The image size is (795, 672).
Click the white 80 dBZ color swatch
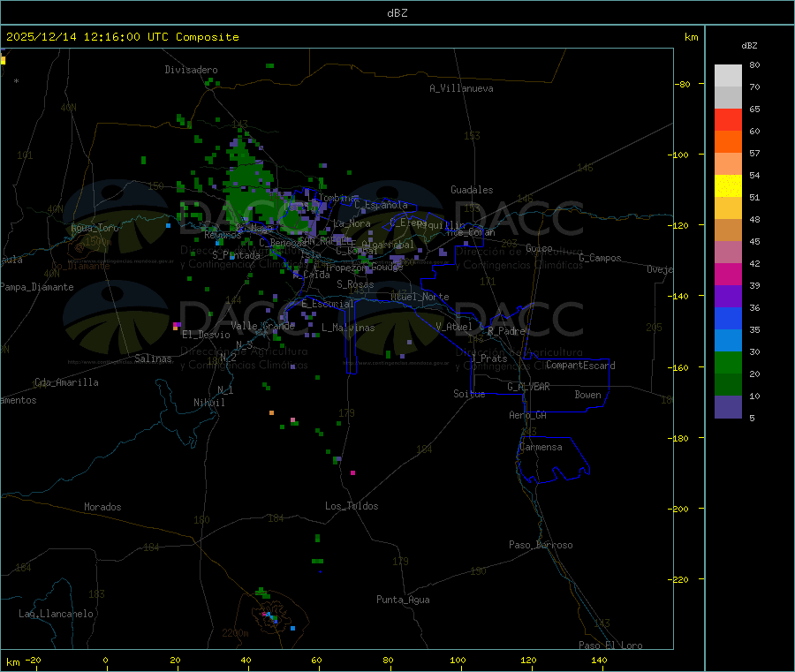(x=728, y=76)
